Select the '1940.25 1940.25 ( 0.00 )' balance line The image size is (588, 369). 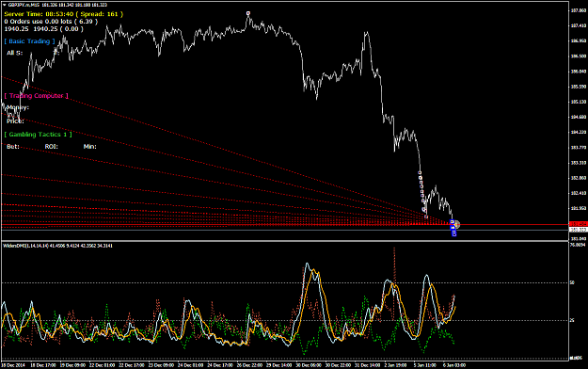44,29
